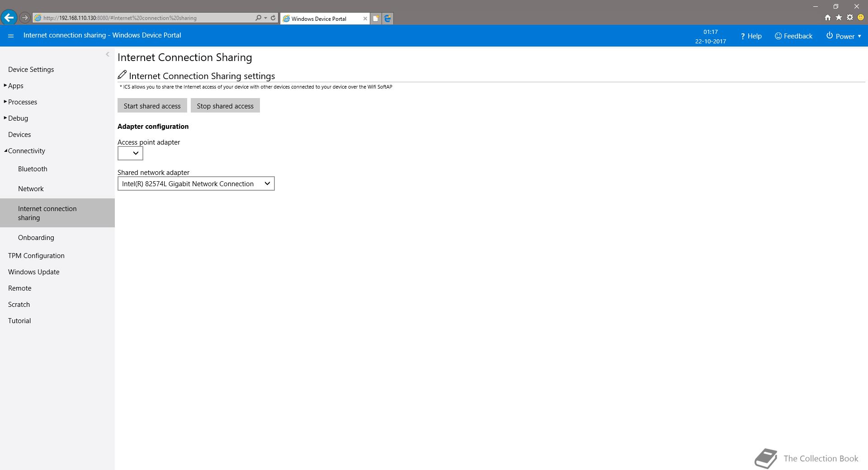
Task: Minimize the browser window
Action: point(816,6)
